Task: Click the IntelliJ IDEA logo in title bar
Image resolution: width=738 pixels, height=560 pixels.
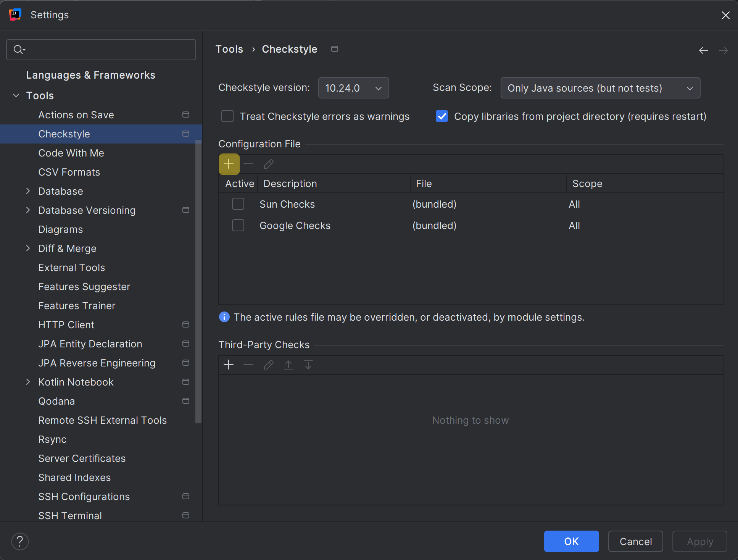Action: pyautogui.click(x=15, y=15)
